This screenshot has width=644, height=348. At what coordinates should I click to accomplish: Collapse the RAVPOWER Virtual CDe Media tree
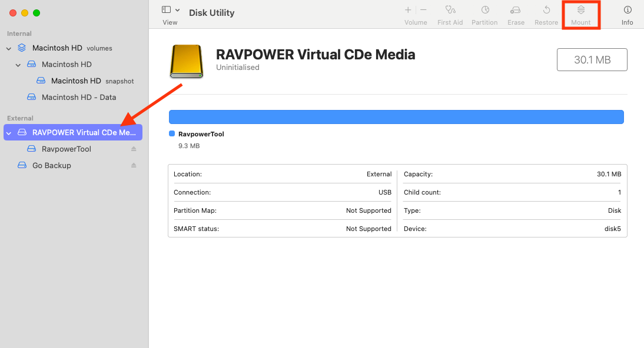click(9, 133)
